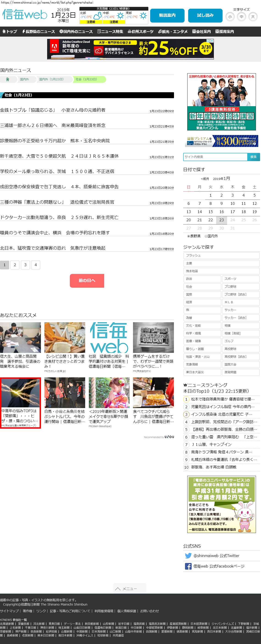Click the 信毎web logo

click(x=24, y=15)
